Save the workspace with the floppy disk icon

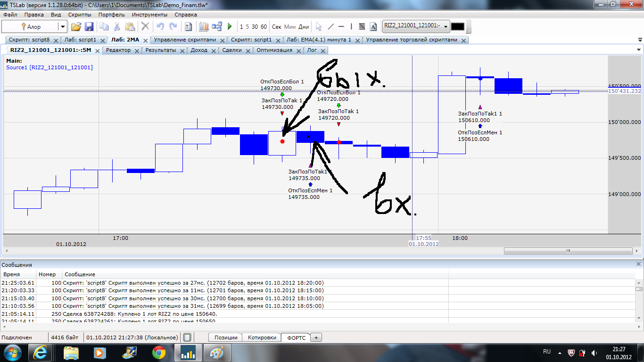point(89,27)
